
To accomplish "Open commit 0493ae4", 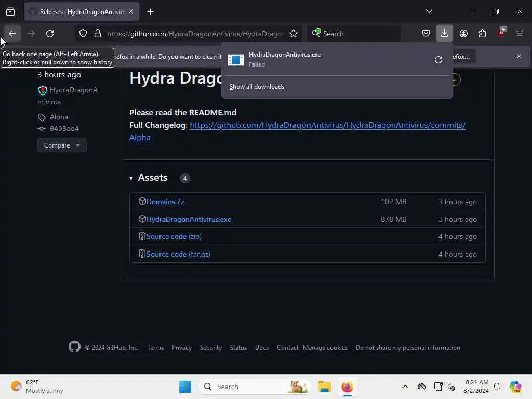I will pyautogui.click(x=64, y=129).
